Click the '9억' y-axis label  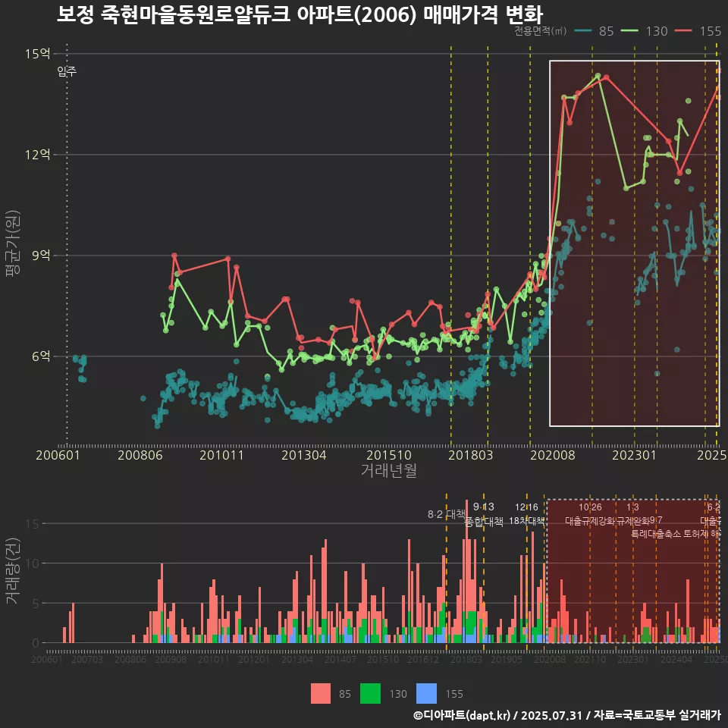pos(41,256)
